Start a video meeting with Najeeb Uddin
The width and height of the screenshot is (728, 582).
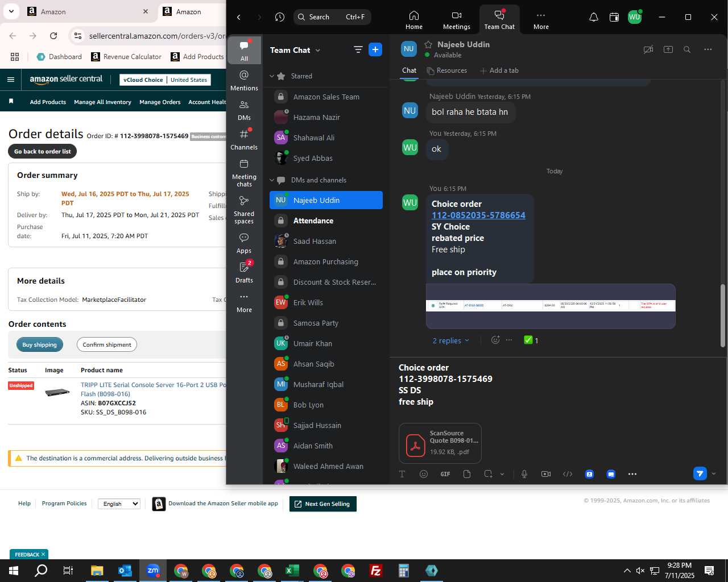(648, 49)
